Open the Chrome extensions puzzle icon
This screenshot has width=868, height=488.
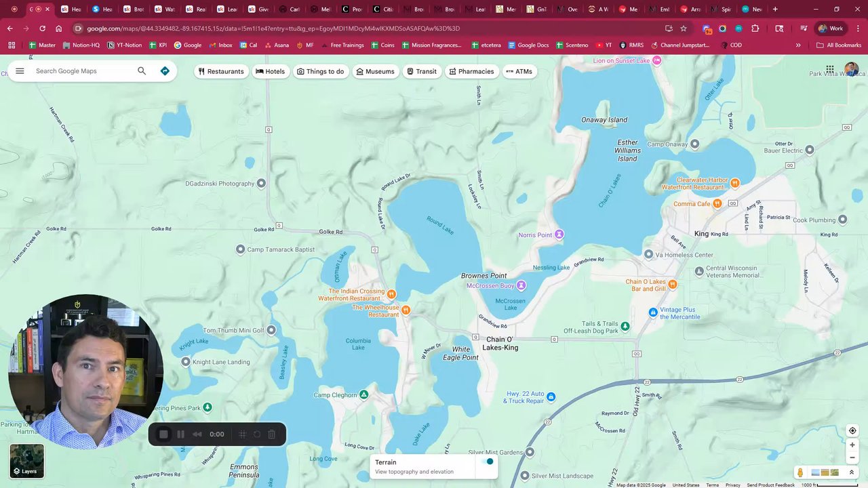755,28
